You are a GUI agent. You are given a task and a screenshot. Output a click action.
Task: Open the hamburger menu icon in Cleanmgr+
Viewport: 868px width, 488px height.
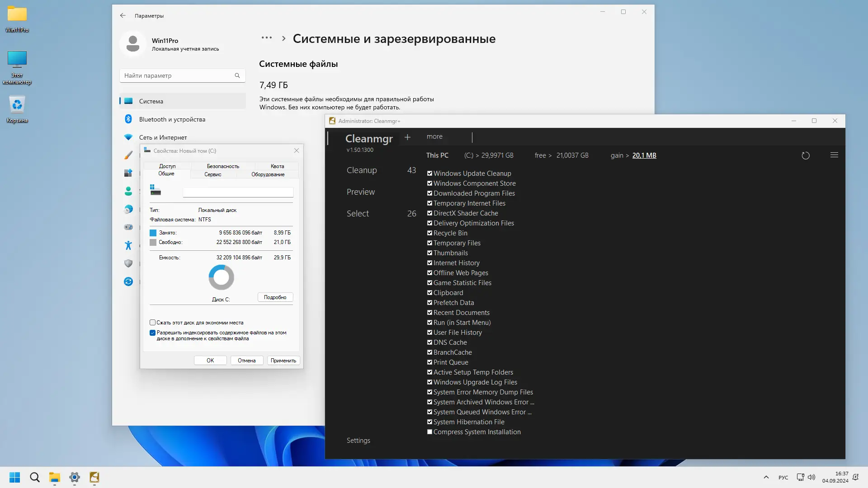(834, 155)
